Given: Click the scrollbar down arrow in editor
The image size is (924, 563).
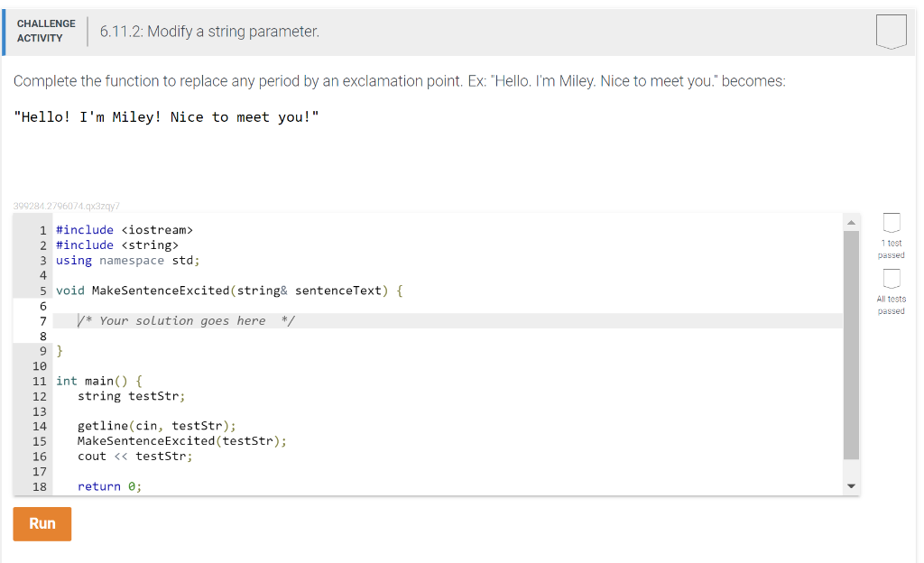Looking at the screenshot, I should (x=851, y=485).
